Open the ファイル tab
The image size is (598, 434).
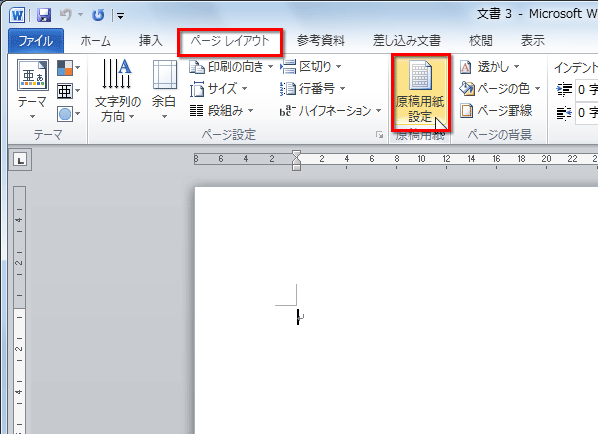[x=36, y=41]
